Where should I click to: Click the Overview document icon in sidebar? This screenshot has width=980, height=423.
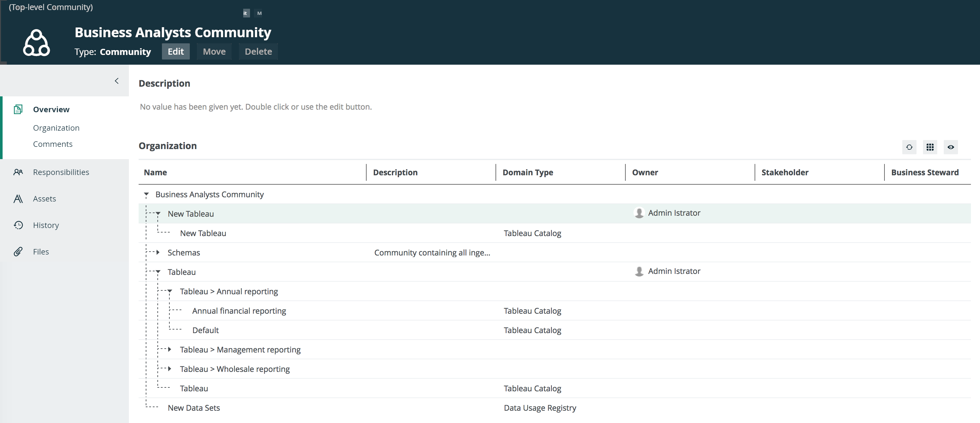(x=18, y=109)
